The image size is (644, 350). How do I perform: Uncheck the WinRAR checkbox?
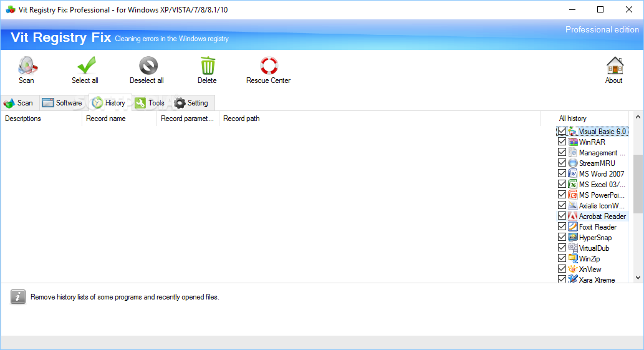click(x=562, y=142)
